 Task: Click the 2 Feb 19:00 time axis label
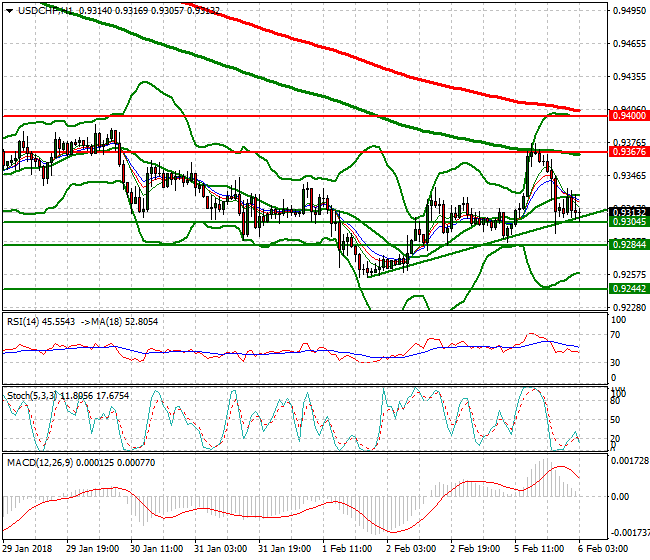[475, 549]
